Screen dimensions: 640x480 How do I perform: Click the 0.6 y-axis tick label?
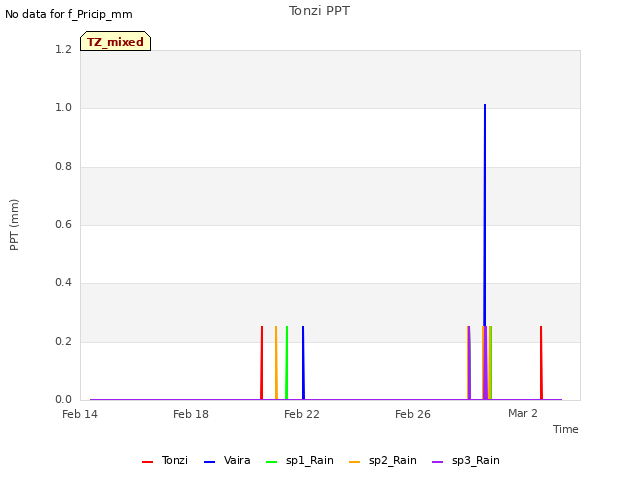pyautogui.click(x=63, y=224)
